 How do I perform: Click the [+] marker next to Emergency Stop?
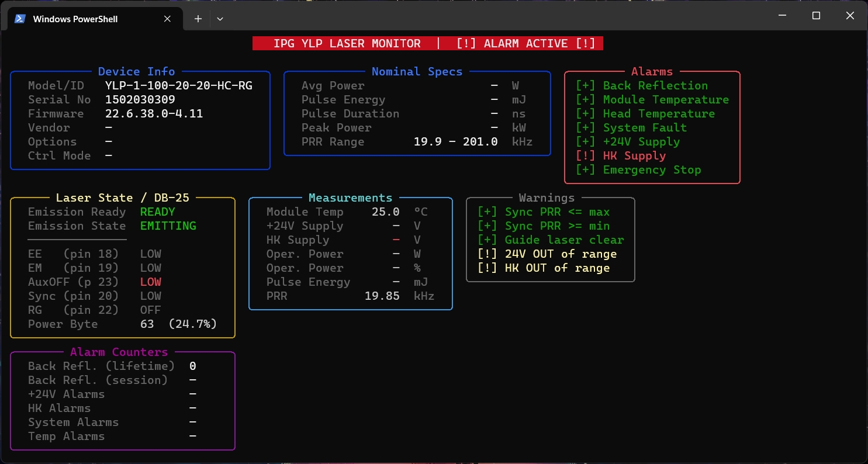585,170
